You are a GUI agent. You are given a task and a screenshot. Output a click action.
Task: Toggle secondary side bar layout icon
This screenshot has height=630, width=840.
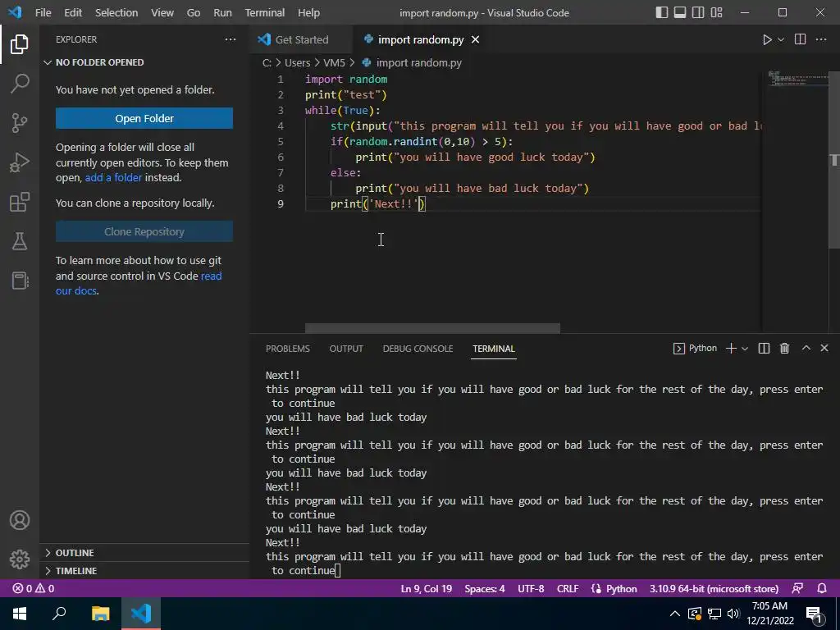coord(698,12)
